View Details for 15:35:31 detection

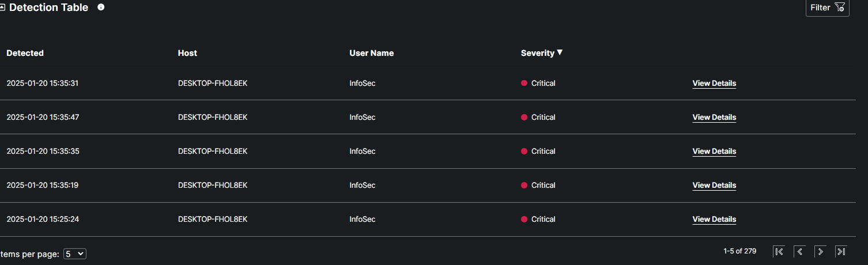point(714,83)
